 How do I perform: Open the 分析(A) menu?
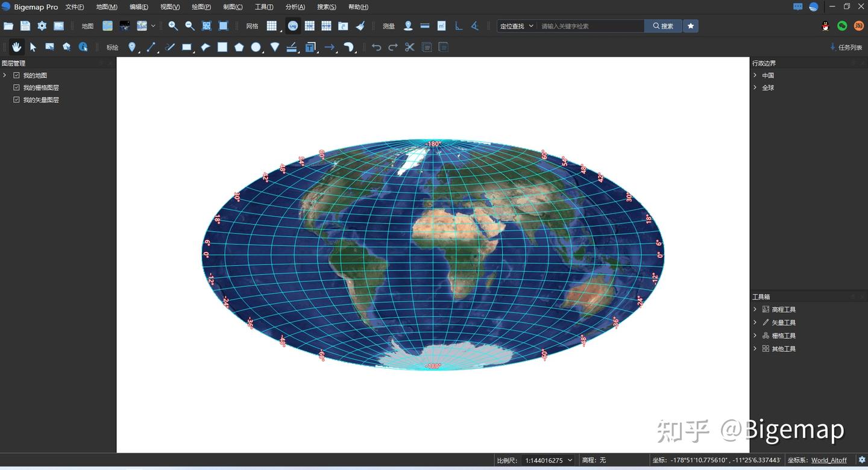pyautogui.click(x=295, y=7)
